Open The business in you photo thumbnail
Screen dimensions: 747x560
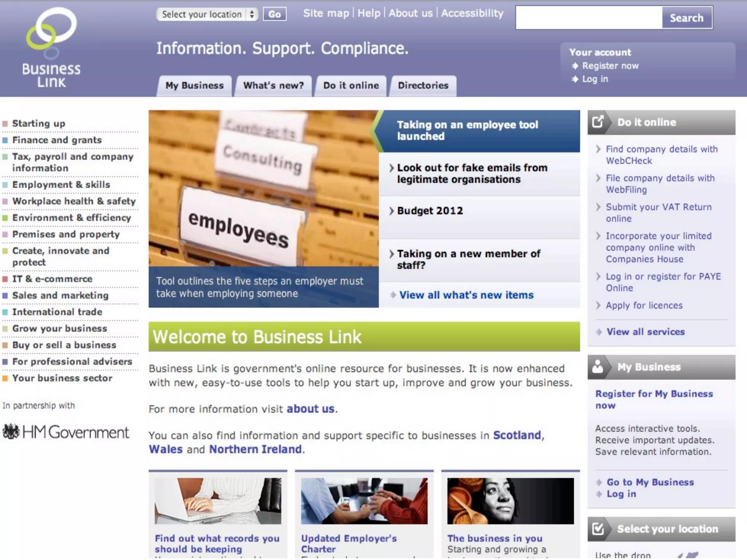pyautogui.click(x=510, y=501)
